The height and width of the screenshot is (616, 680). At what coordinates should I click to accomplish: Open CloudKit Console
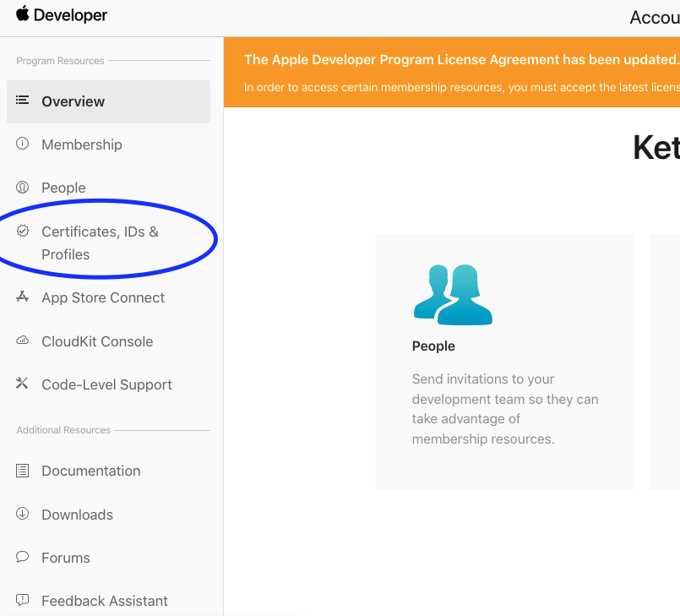coord(97,341)
